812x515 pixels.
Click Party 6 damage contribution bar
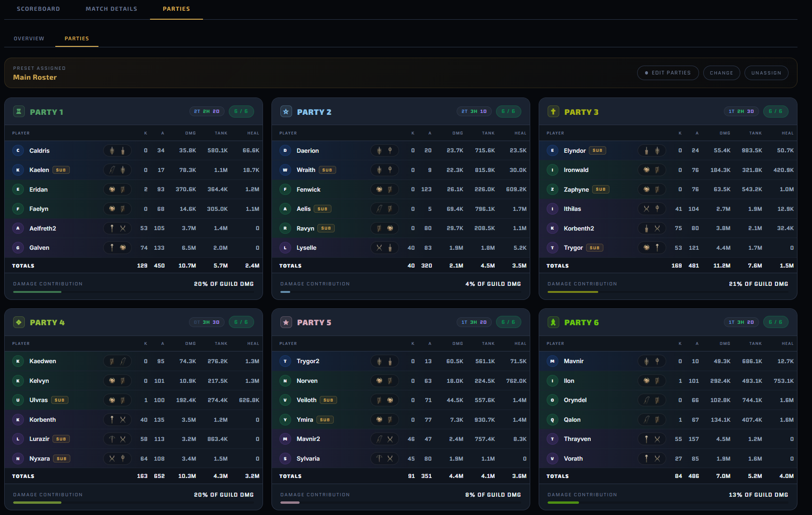tap(668, 502)
